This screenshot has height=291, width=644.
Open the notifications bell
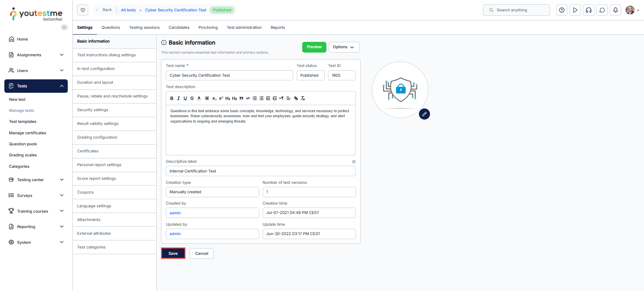[x=615, y=10]
